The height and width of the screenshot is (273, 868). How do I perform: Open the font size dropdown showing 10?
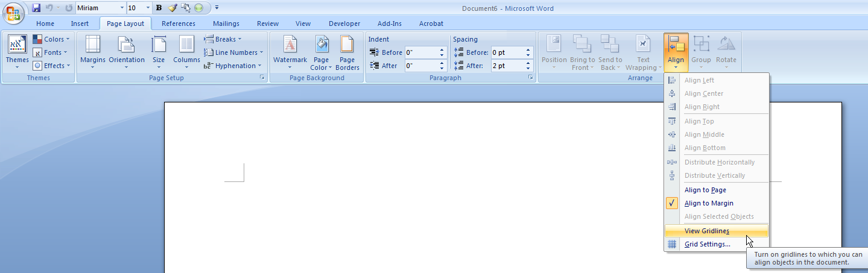(x=149, y=8)
